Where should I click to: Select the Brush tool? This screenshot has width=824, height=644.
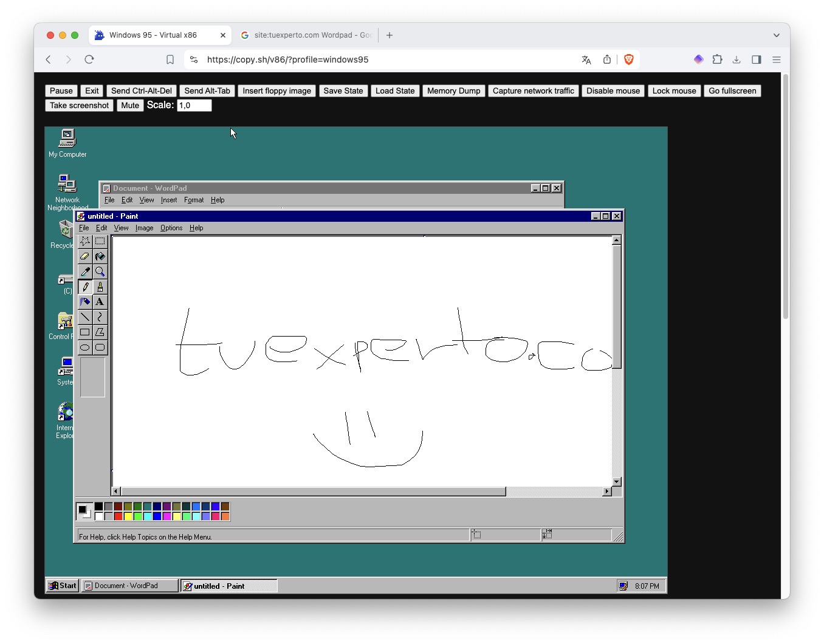(x=100, y=286)
